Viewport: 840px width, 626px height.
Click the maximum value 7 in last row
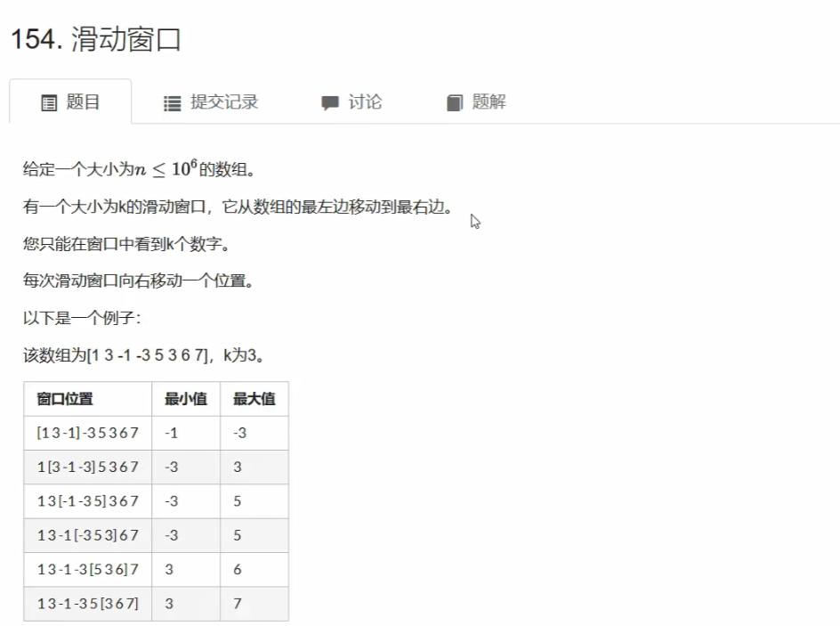click(238, 603)
